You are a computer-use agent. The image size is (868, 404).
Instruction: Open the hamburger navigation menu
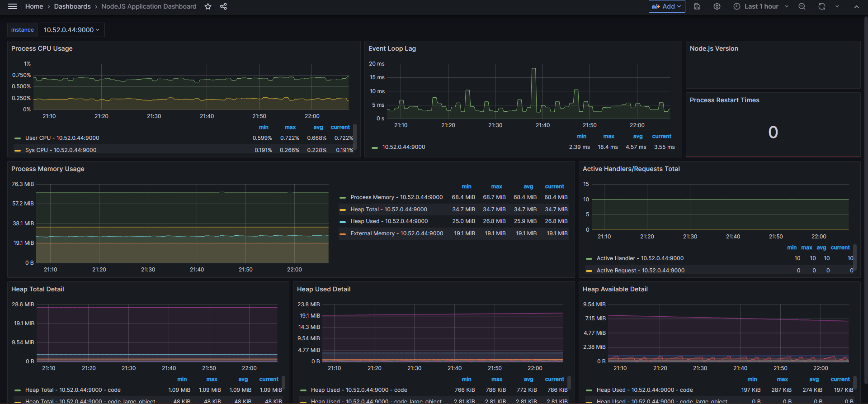click(x=13, y=6)
